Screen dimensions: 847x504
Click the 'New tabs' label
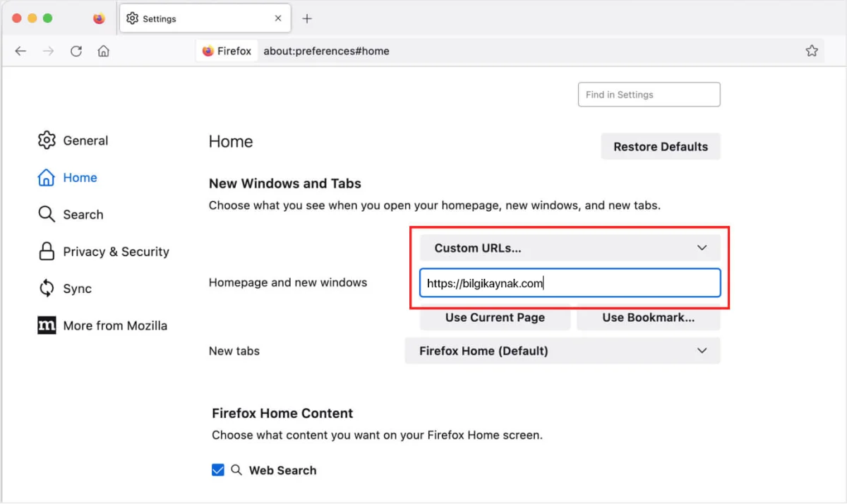234,351
